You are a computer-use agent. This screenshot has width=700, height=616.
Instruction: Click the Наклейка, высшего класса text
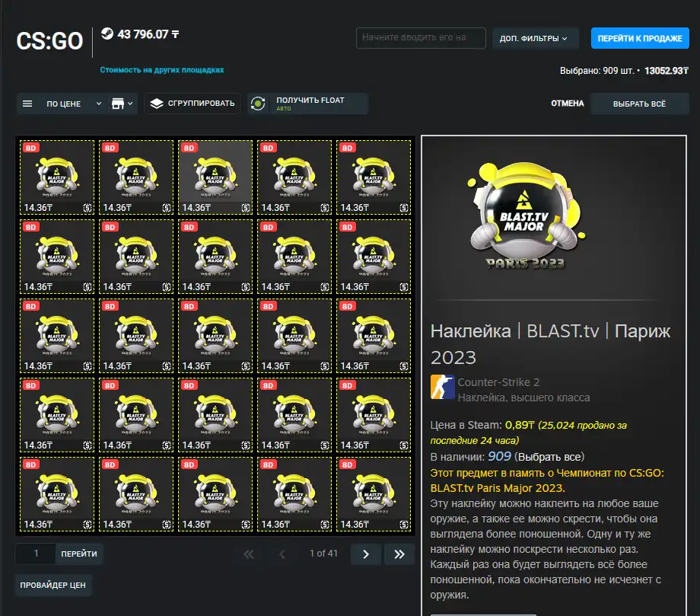[523, 397]
